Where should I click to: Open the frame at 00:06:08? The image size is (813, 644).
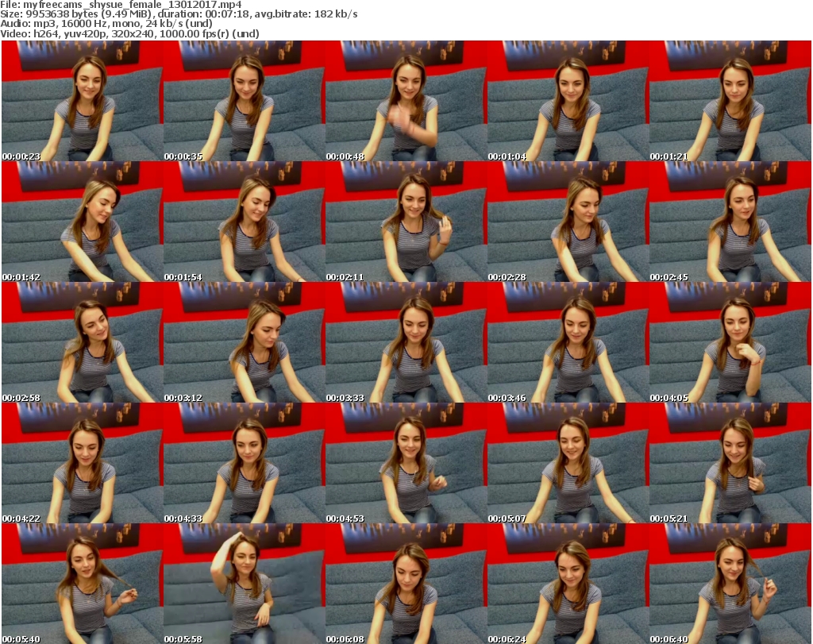click(406, 584)
